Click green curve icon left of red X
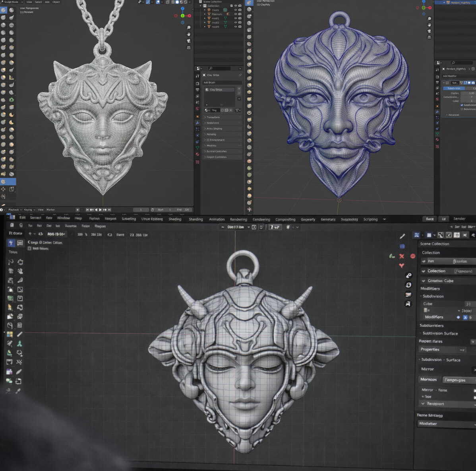This screenshot has height=471, width=476. (392, 256)
